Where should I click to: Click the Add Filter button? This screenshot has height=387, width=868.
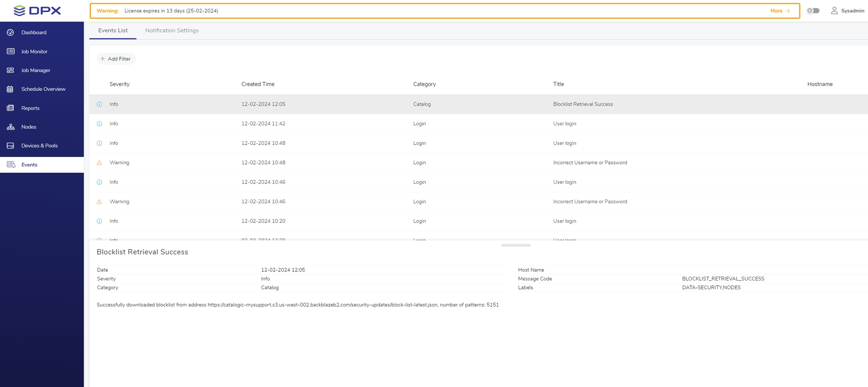[116, 59]
